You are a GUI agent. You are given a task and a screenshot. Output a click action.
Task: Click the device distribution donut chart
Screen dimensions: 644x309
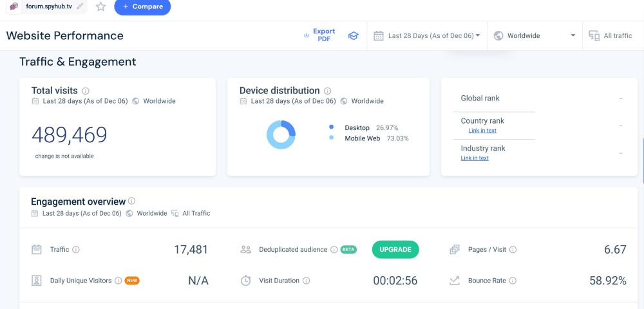281,135
